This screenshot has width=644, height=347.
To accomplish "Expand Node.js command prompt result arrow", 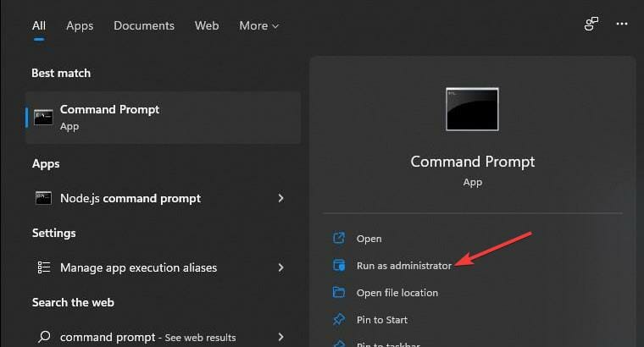I will [x=280, y=198].
